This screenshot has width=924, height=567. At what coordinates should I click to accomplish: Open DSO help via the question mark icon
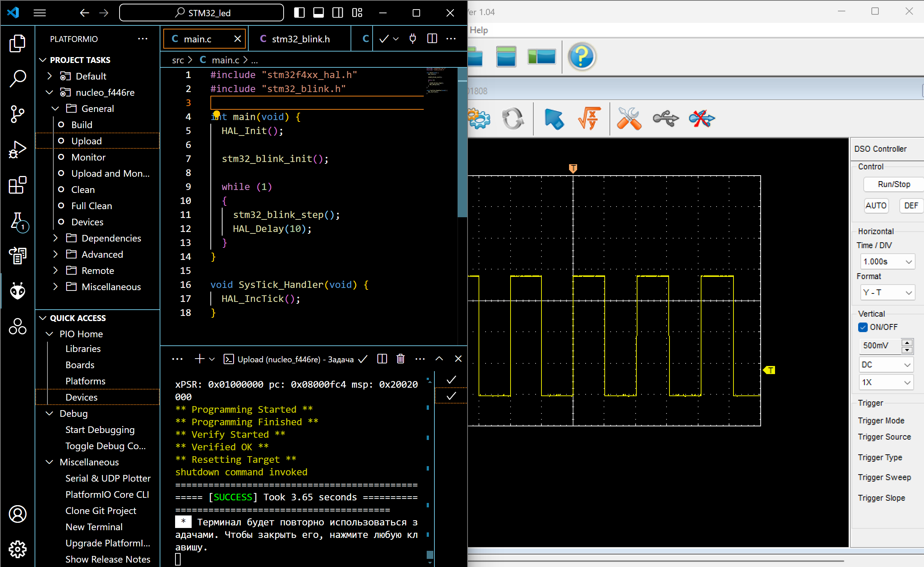[582, 57]
